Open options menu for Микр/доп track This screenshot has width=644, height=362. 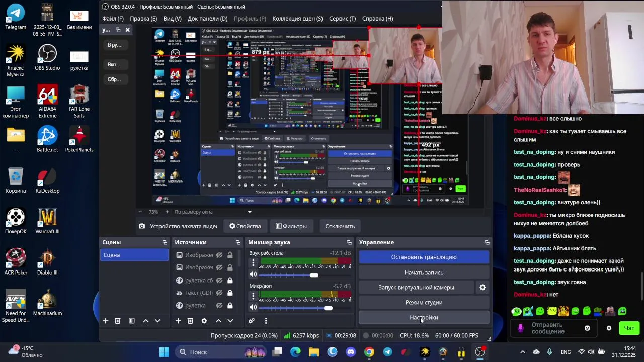coord(253,295)
